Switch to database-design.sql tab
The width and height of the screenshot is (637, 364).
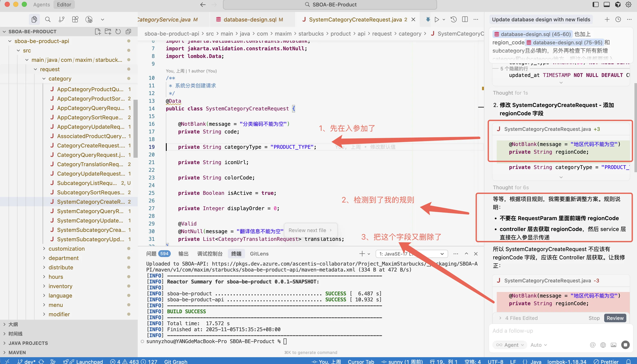[250, 20]
